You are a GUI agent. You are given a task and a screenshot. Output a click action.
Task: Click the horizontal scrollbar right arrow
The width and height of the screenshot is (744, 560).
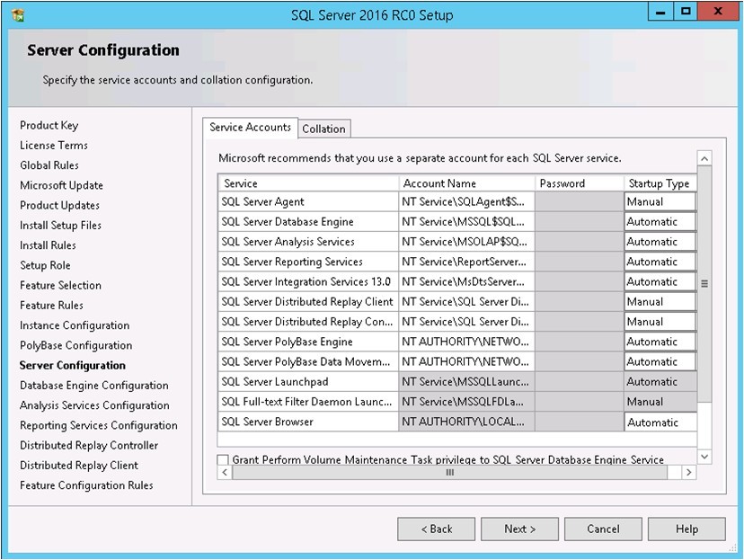click(689, 472)
